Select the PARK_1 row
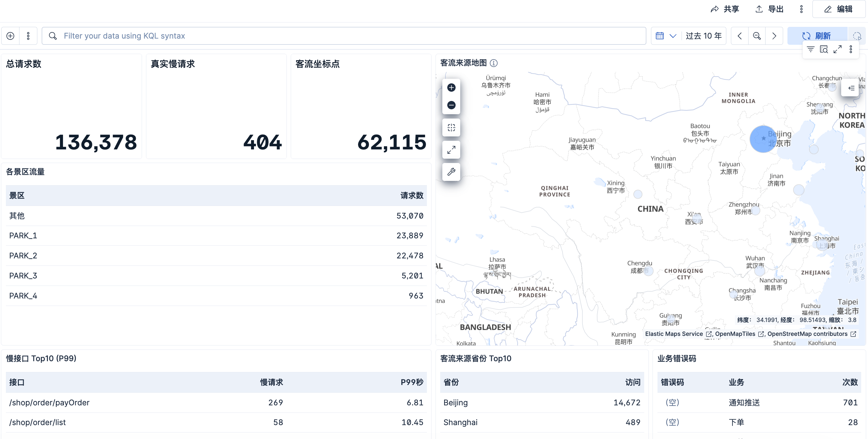868x439 pixels. coord(216,236)
